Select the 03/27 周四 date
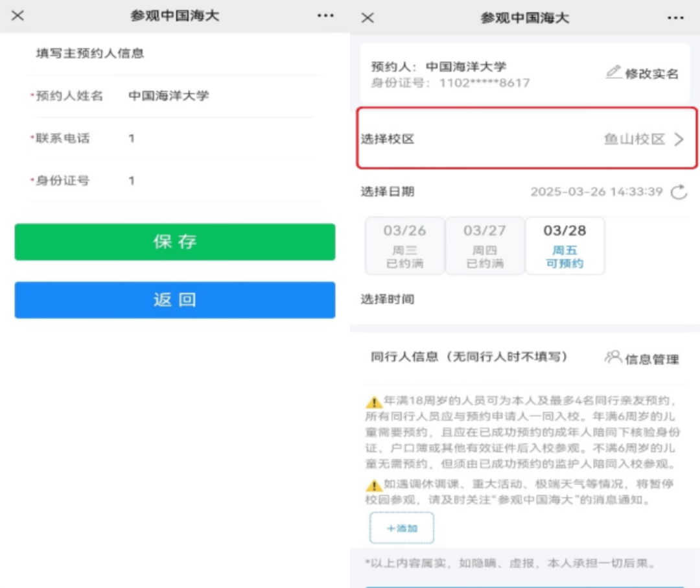This screenshot has width=700, height=588. tap(485, 246)
